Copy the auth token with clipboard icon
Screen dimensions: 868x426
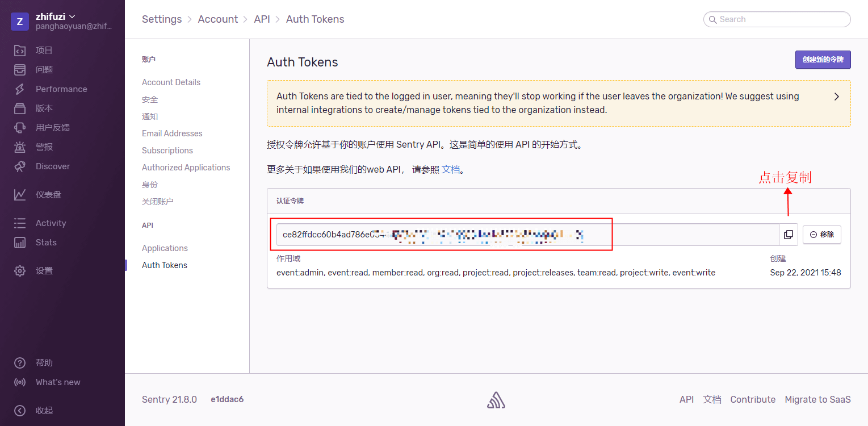(789, 235)
